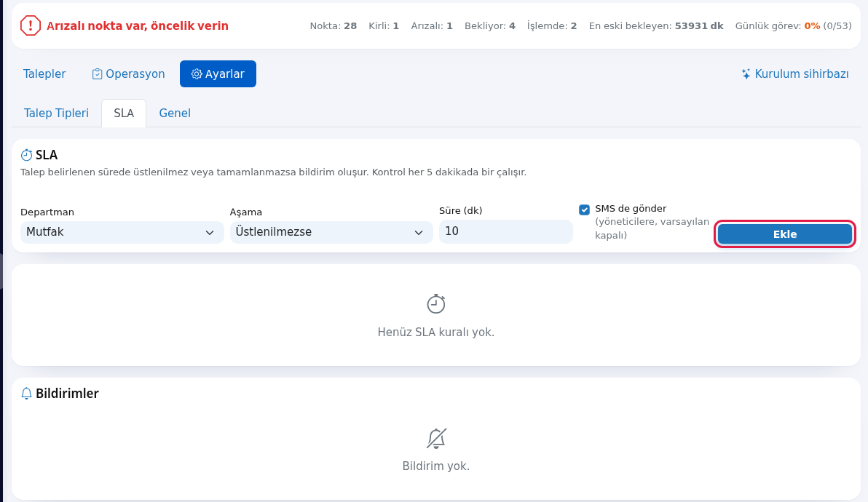Image resolution: width=868 pixels, height=502 pixels.
Task: Go to the Talep Tipleri sub-tab
Action: [x=57, y=113]
